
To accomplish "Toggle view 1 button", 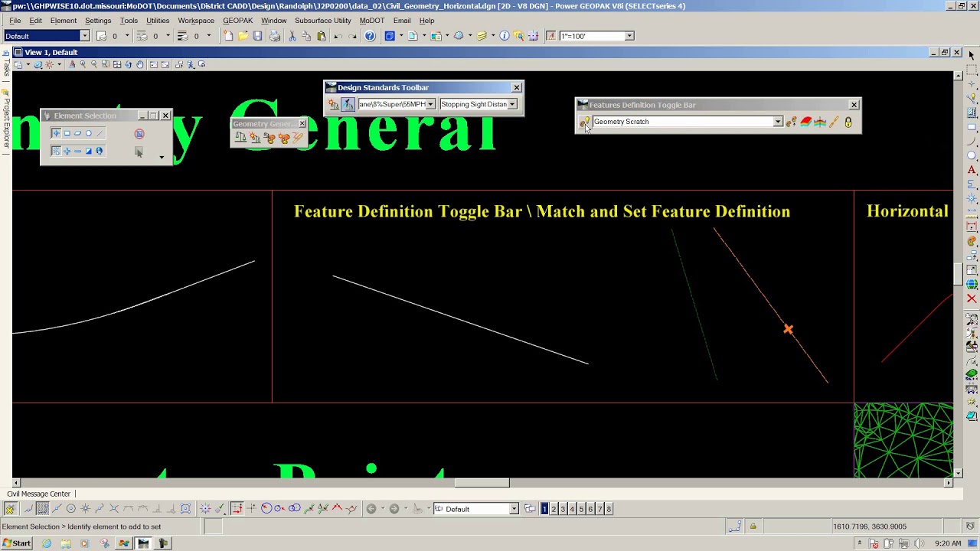I will tap(544, 509).
